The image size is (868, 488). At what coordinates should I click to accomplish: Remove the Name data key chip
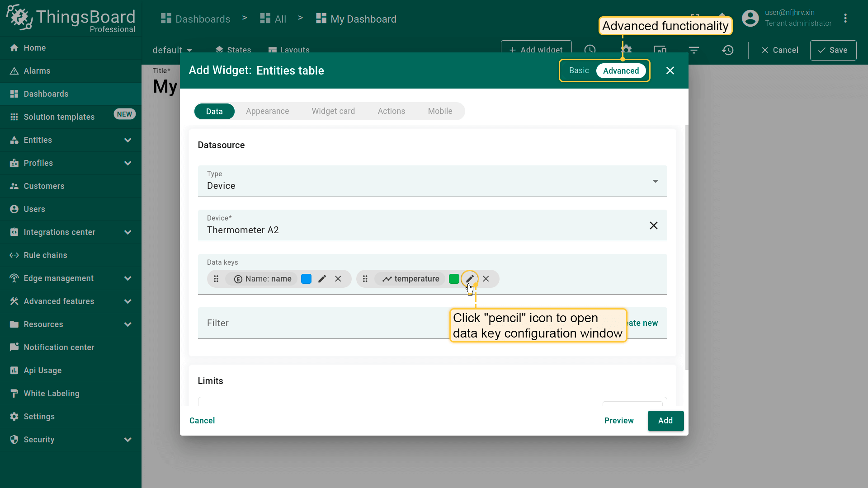338,279
